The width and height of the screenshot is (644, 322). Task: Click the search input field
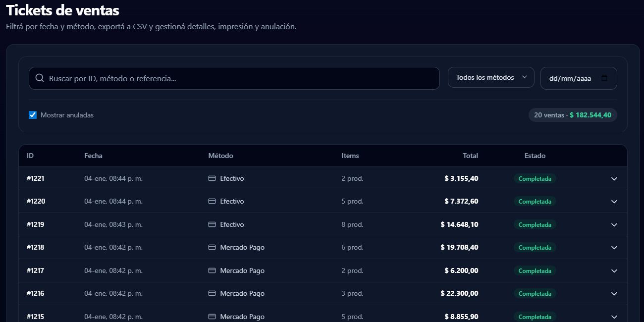pos(198,78)
